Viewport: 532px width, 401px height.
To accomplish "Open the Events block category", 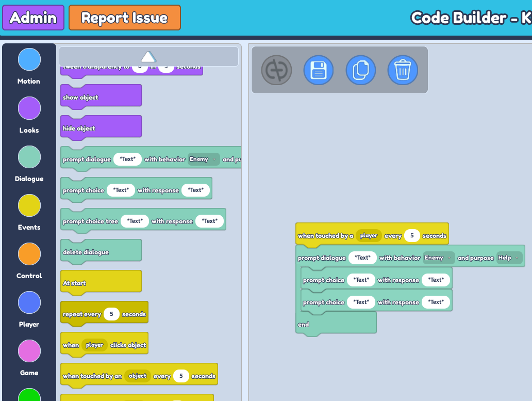I will (x=29, y=205).
